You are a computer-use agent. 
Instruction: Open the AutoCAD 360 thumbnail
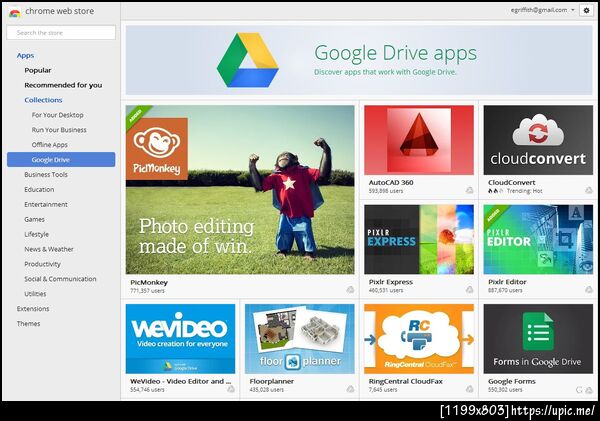pyautogui.click(x=419, y=140)
